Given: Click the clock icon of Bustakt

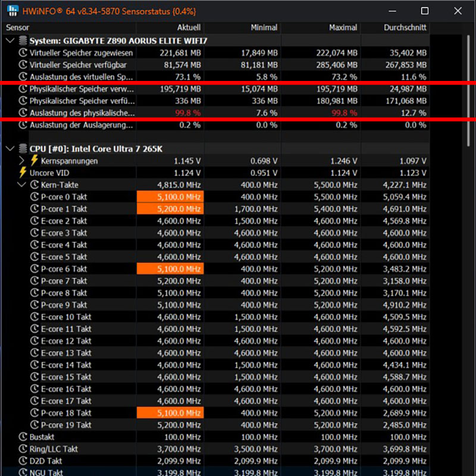Looking at the screenshot, I should point(23,437).
